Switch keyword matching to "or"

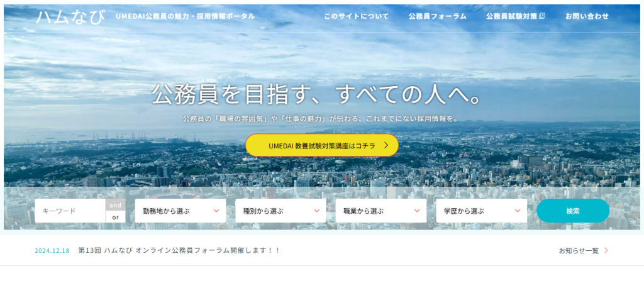(x=115, y=217)
